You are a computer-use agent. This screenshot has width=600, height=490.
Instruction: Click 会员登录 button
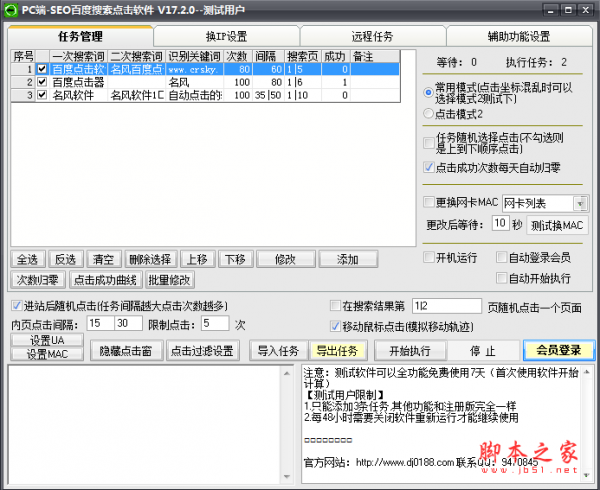559,350
